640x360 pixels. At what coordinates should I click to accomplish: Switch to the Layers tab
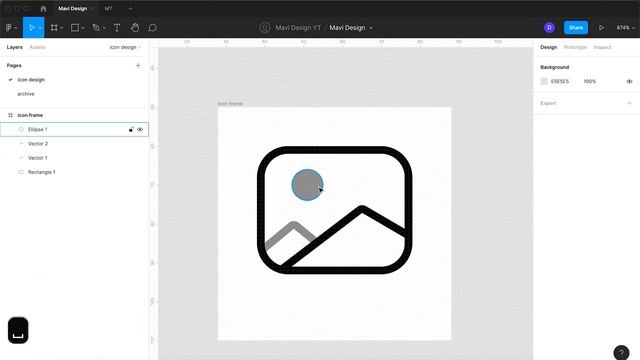14,47
